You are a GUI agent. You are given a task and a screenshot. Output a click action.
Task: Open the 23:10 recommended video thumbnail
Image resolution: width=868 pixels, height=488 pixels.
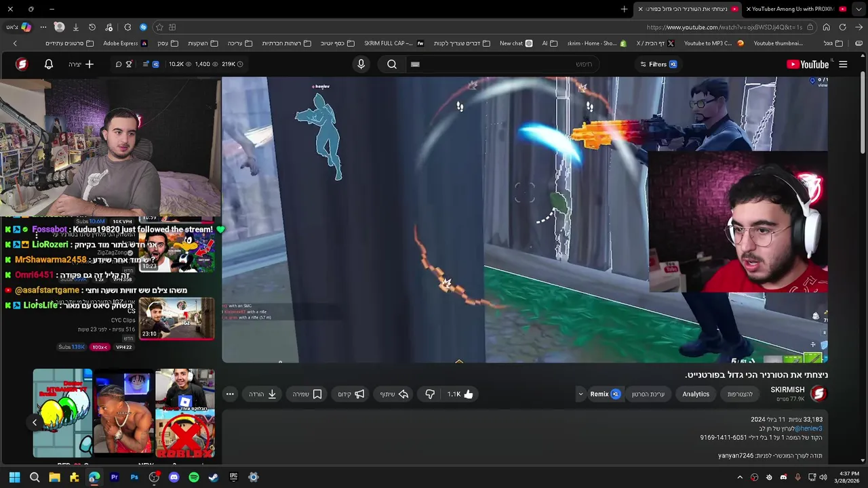click(177, 319)
